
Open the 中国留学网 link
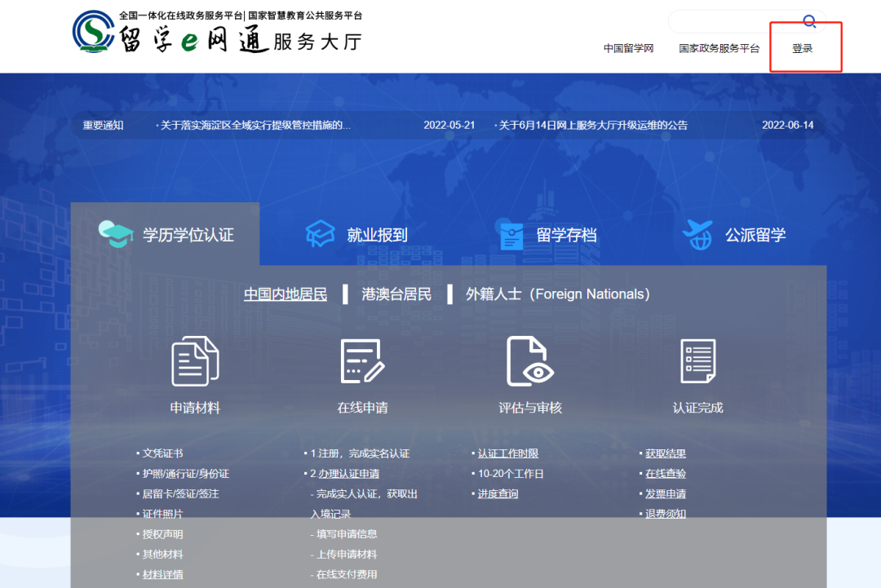(x=629, y=48)
